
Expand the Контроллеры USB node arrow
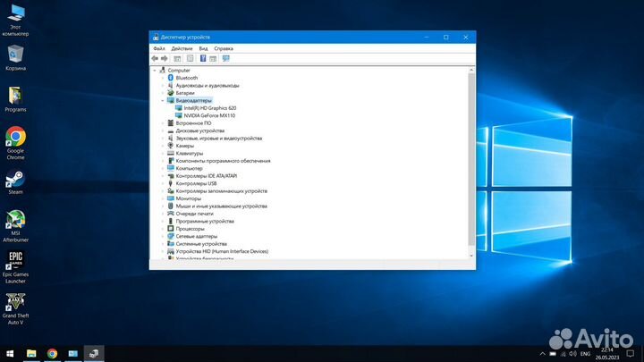point(163,183)
